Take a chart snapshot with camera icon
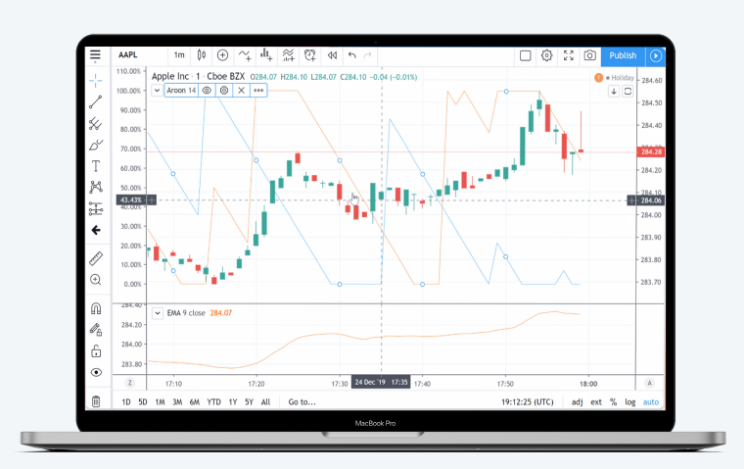Image resolution: width=744 pixels, height=469 pixels. [x=590, y=56]
